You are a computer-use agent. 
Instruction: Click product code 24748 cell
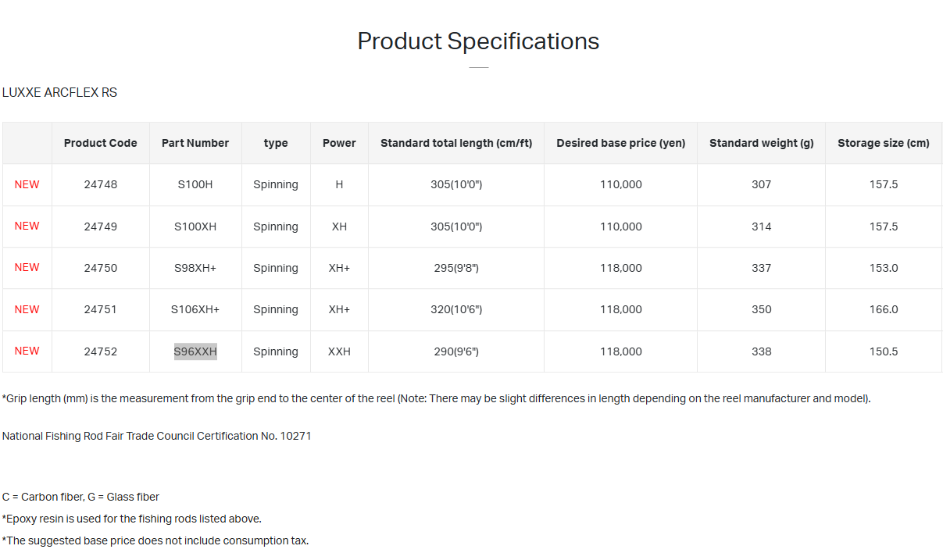(100, 184)
